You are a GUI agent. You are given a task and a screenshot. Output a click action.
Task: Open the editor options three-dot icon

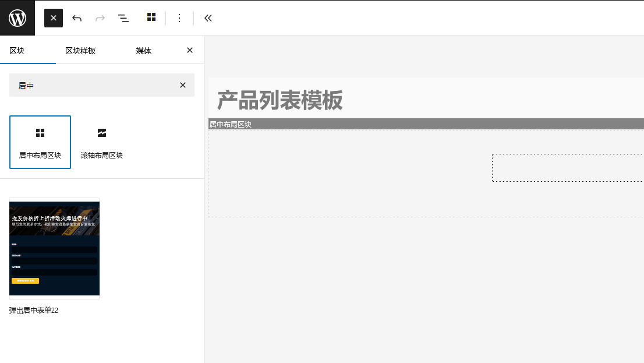click(x=179, y=18)
